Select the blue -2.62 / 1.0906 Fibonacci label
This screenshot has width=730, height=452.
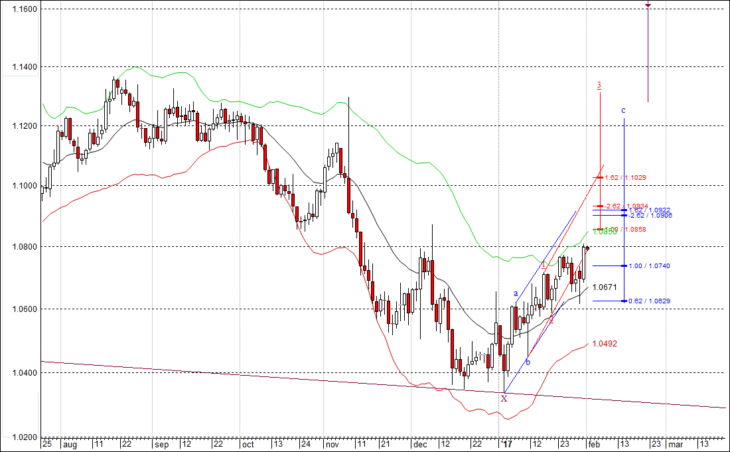(x=650, y=216)
